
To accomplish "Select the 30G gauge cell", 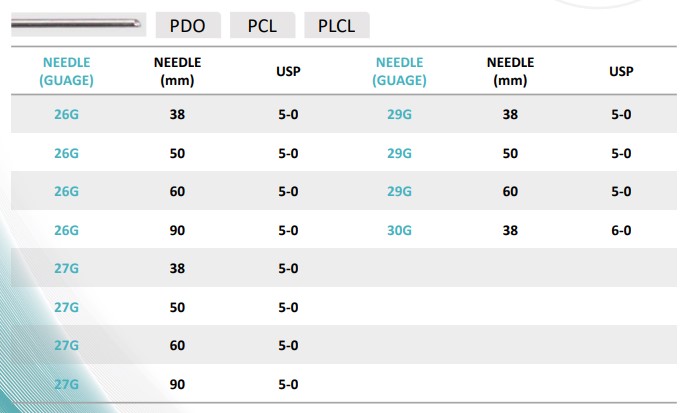I will coord(399,230).
